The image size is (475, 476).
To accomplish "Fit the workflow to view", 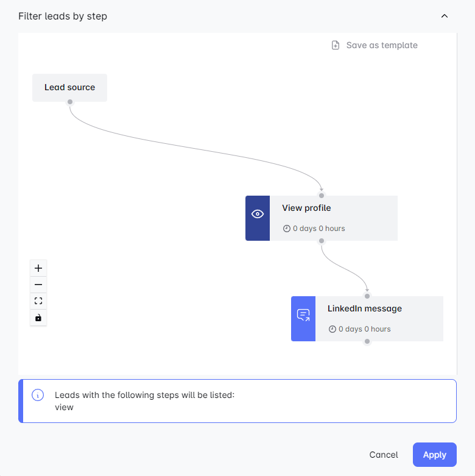I will coord(38,301).
